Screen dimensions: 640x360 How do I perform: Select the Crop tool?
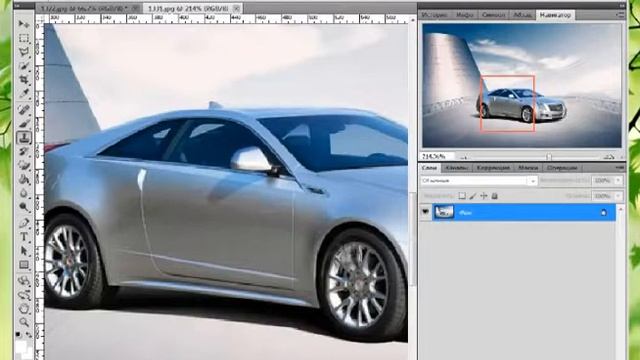[x=24, y=79]
